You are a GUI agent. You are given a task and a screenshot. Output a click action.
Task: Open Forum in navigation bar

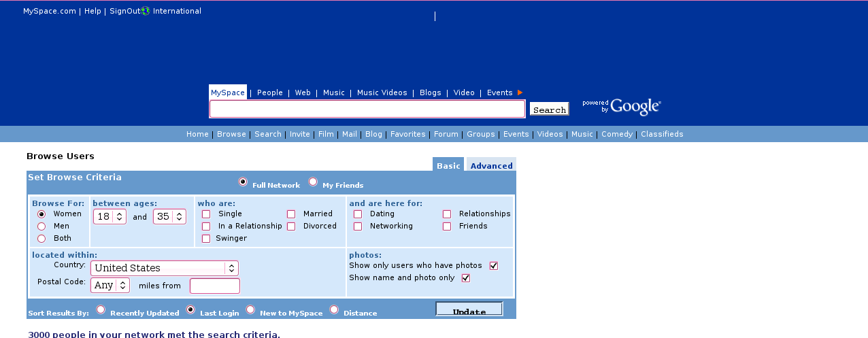446,134
